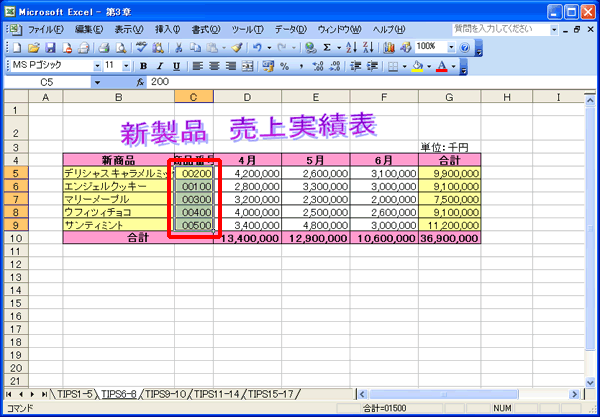The width and height of the screenshot is (600, 417).
Task: Toggle center alignment
Action: point(214,66)
